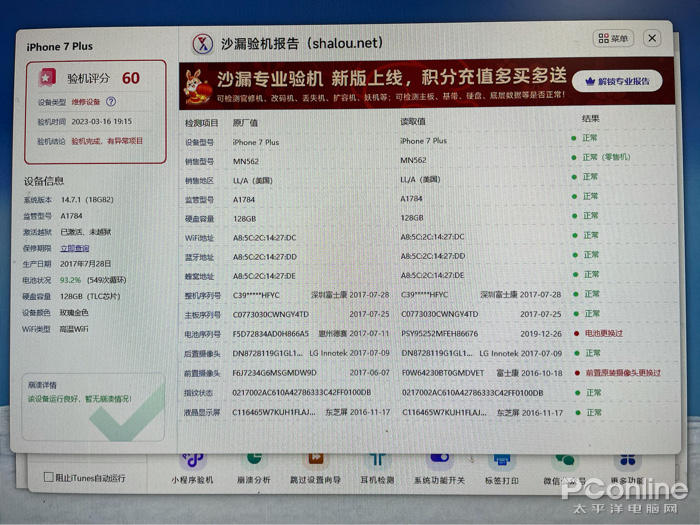Open 崩溃分析 tool in background window
This screenshot has width=700, height=525.
pos(254,469)
